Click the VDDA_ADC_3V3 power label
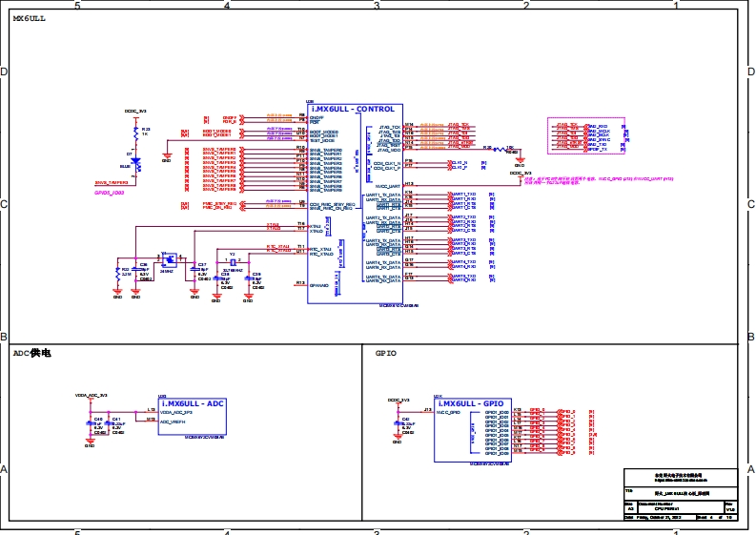756x535 pixels. pos(92,395)
